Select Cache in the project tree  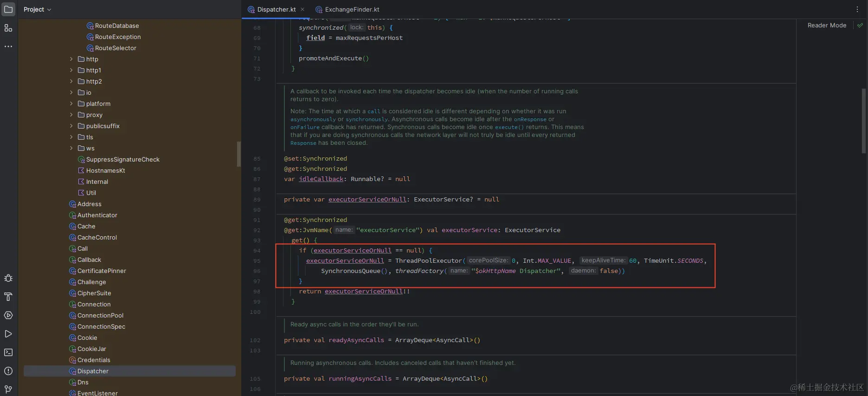point(86,227)
